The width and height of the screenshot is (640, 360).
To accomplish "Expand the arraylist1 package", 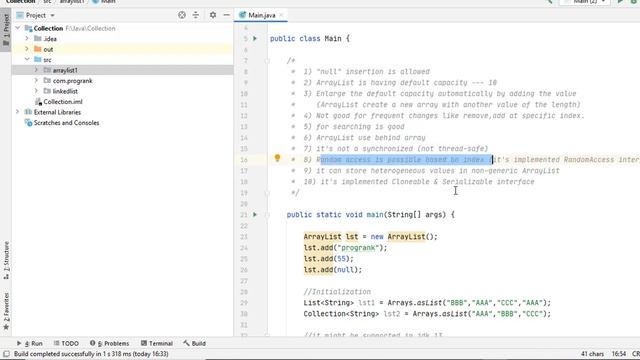I will (36, 70).
